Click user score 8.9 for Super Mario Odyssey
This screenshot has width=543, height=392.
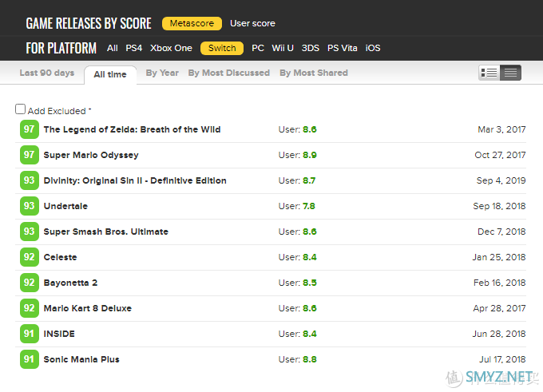coord(310,155)
